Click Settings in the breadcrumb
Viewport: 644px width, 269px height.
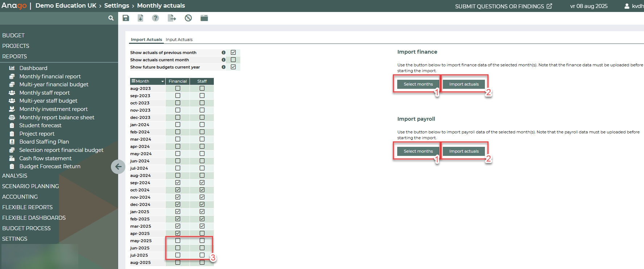click(x=116, y=5)
